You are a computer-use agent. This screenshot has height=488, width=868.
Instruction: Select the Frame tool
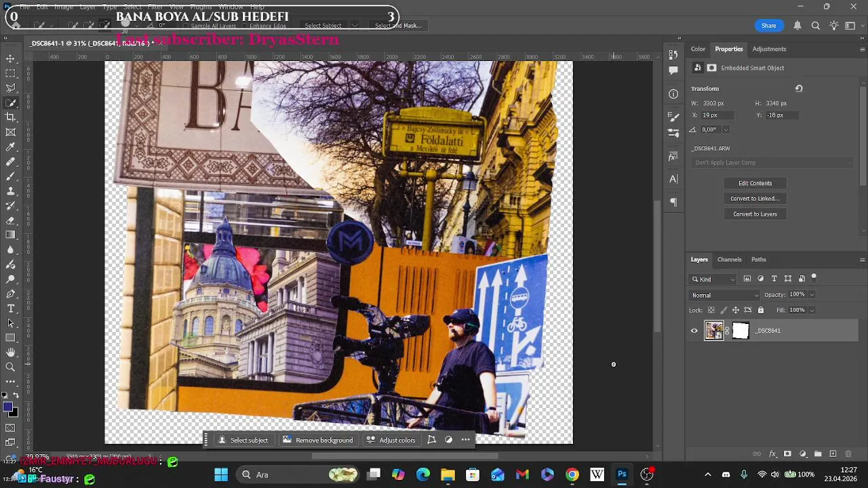click(x=10, y=132)
